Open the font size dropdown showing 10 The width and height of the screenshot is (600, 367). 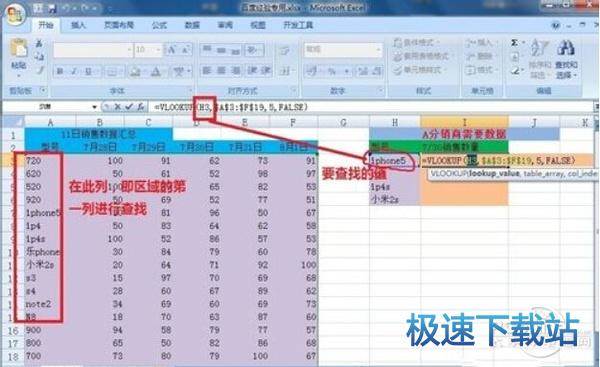(x=158, y=50)
